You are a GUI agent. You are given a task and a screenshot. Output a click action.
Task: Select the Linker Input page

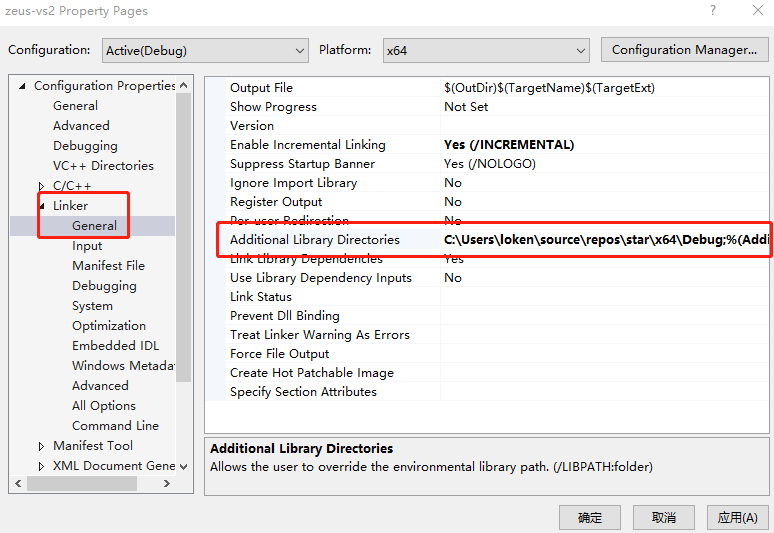click(x=87, y=246)
